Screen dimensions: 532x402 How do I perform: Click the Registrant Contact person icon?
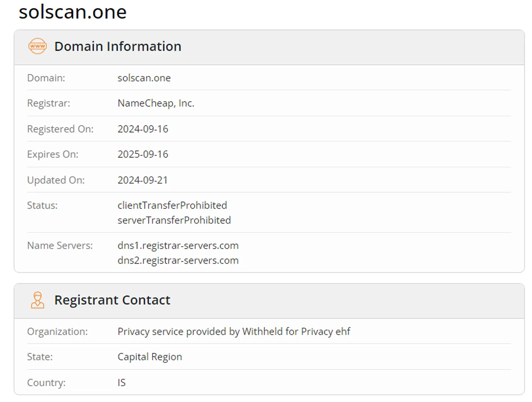38,300
